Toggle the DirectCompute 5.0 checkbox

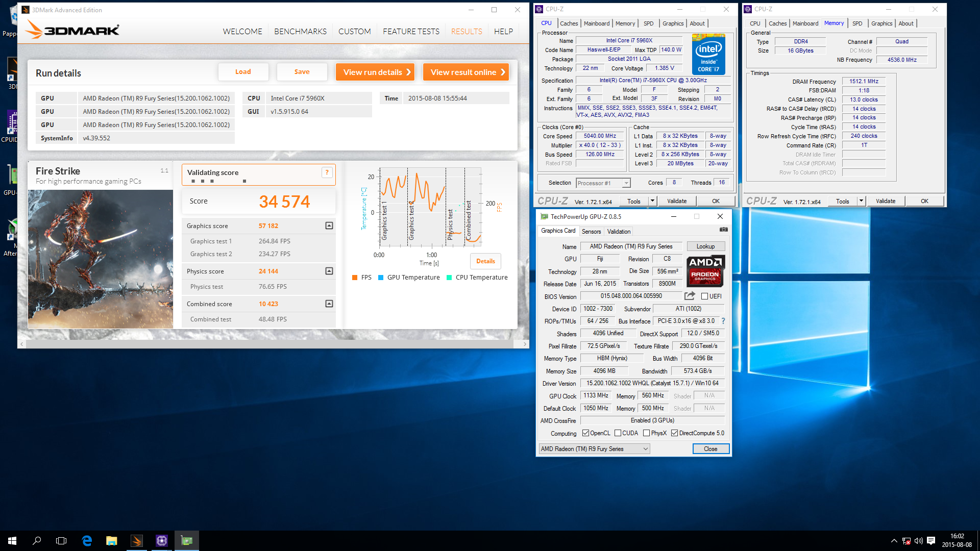(674, 433)
